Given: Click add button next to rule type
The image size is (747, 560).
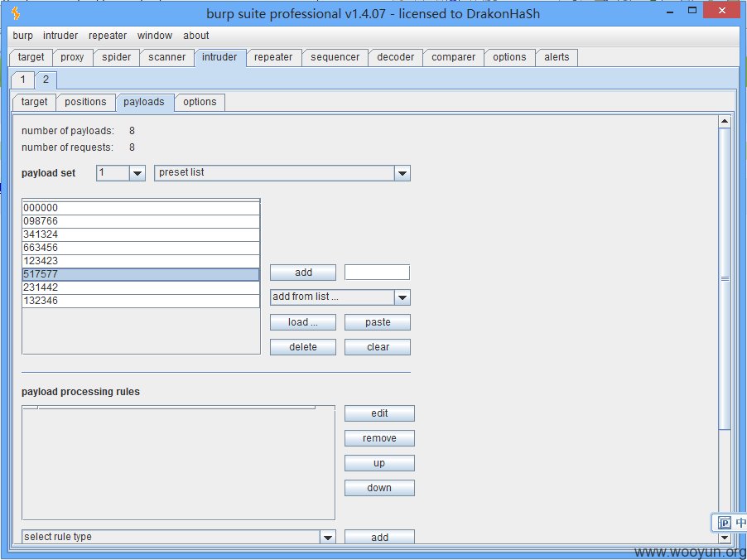Looking at the screenshot, I should coord(379,537).
